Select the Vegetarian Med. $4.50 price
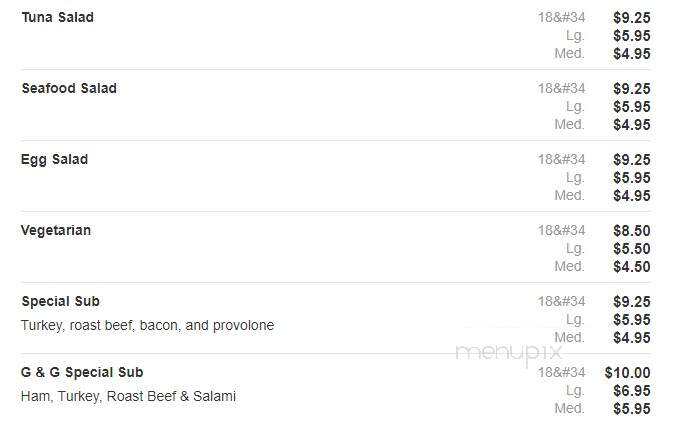The width and height of the screenshot is (688, 435). (x=632, y=267)
